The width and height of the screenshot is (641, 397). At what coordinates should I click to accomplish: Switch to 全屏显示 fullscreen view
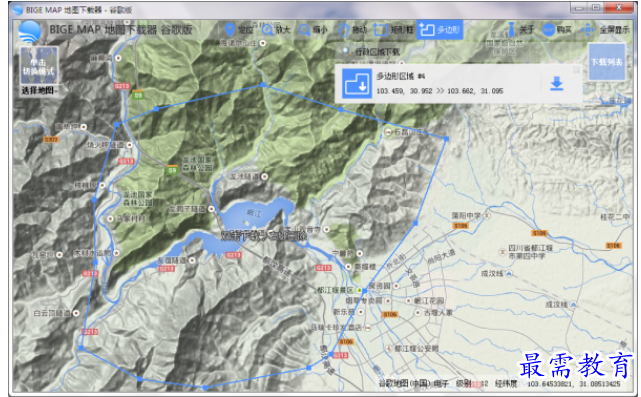pyautogui.click(x=605, y=29)
